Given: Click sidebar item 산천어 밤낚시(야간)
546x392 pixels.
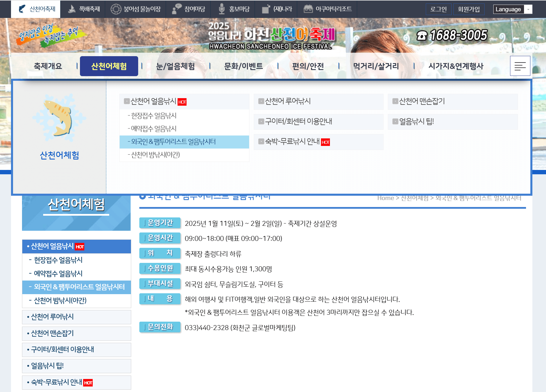Looking at the screenshot, I should [76, 301].
